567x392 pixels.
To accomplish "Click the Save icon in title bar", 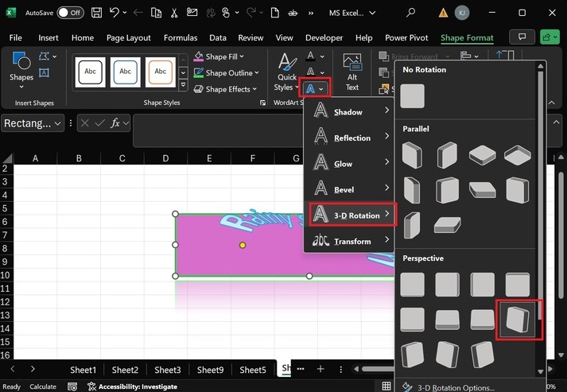I will tap(95, 13).
